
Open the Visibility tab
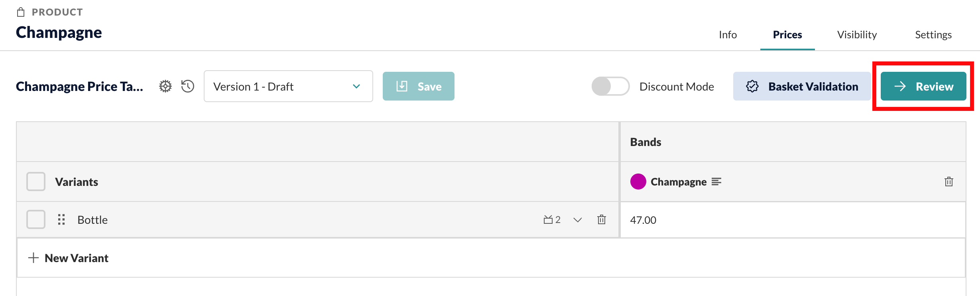[857, 35]
